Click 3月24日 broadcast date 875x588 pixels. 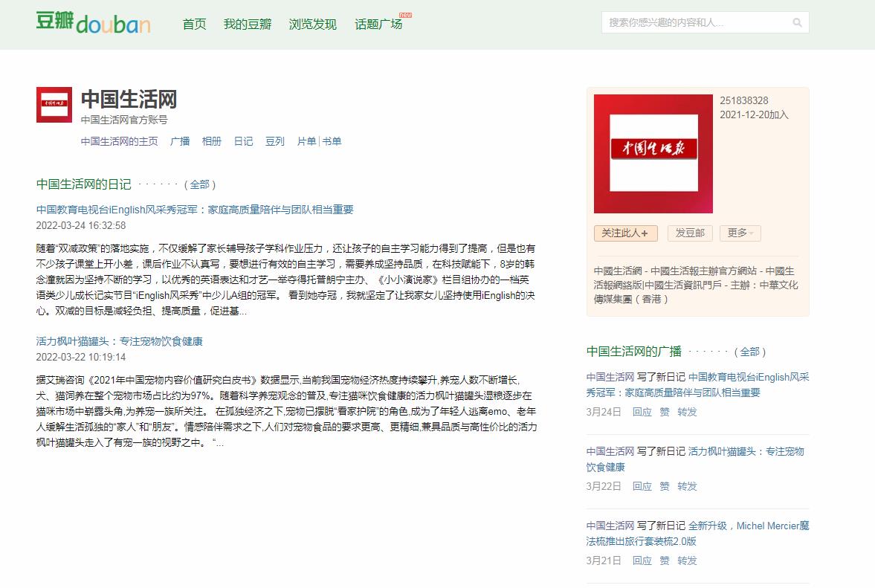tap(604, 413)
